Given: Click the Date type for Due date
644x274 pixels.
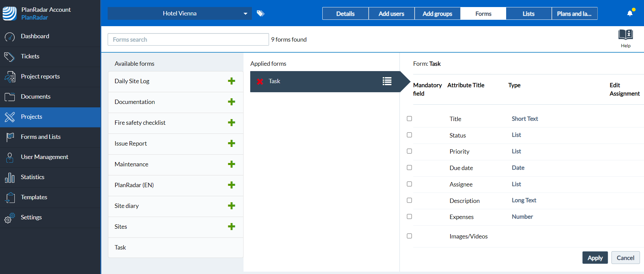Looking at the screenshot, I should (518, 168).
